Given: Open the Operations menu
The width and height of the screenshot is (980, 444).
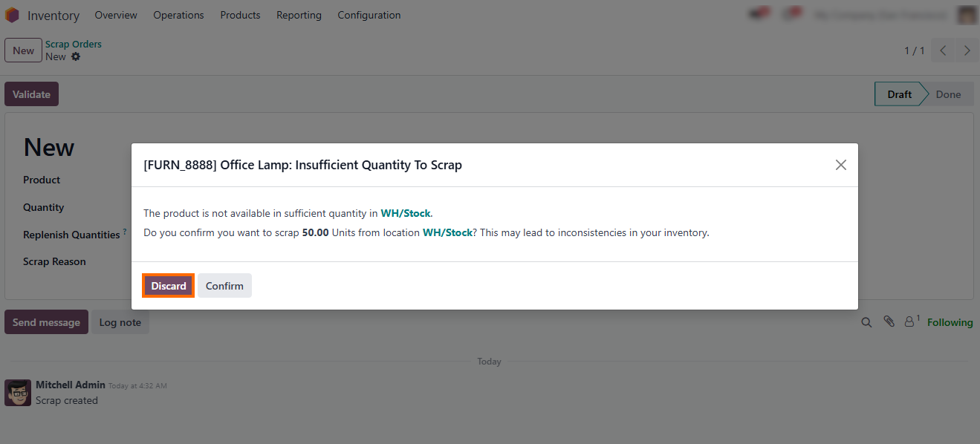Looking at the screenshot, I should [x=178, y=15].
